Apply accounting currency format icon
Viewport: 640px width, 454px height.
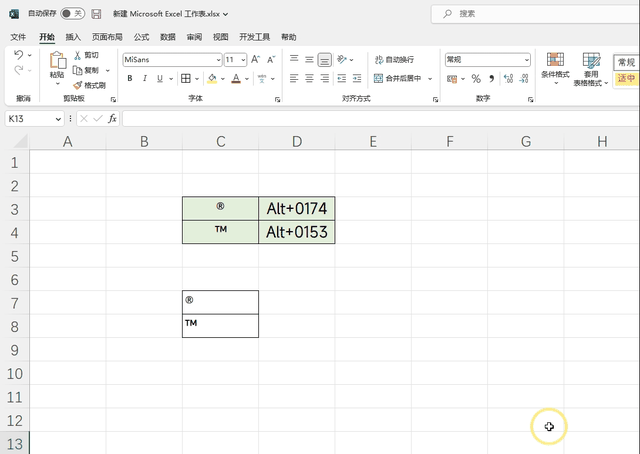coord(452,79)
